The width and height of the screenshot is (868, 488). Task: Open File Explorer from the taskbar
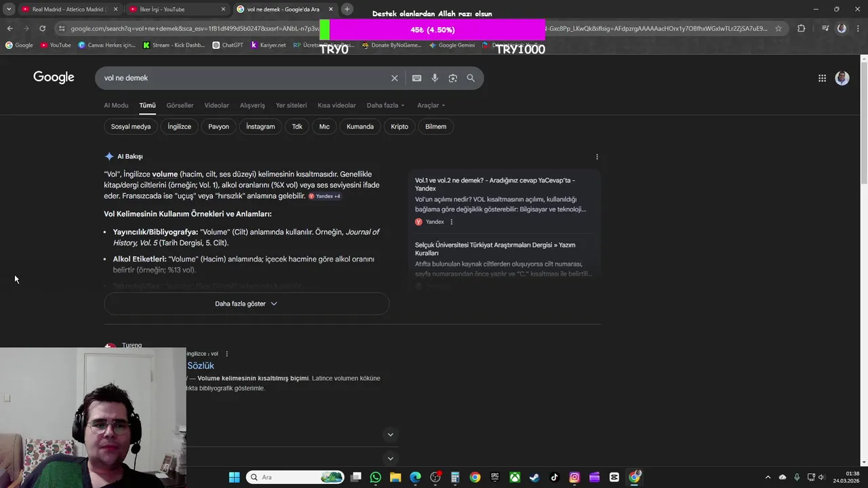(395, 477)
